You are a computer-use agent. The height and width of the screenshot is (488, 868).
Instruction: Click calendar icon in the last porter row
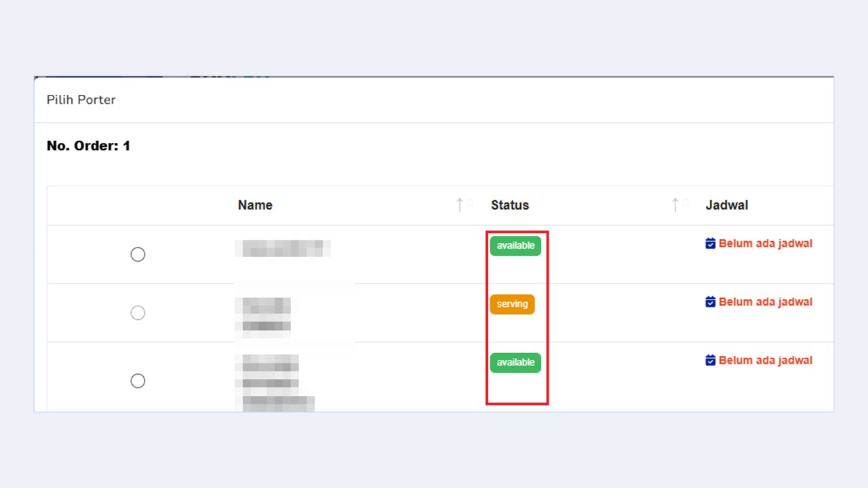pos(710,360)
